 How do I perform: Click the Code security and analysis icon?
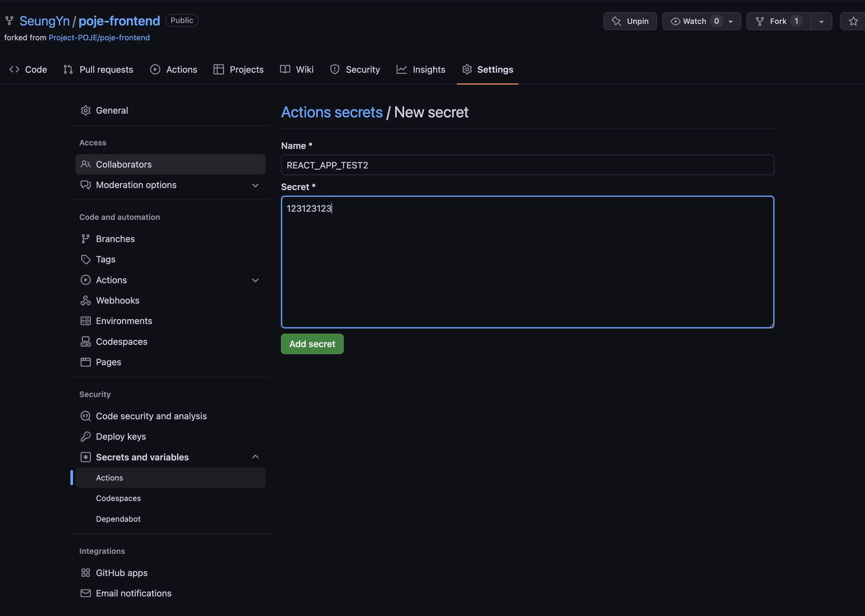86,416
